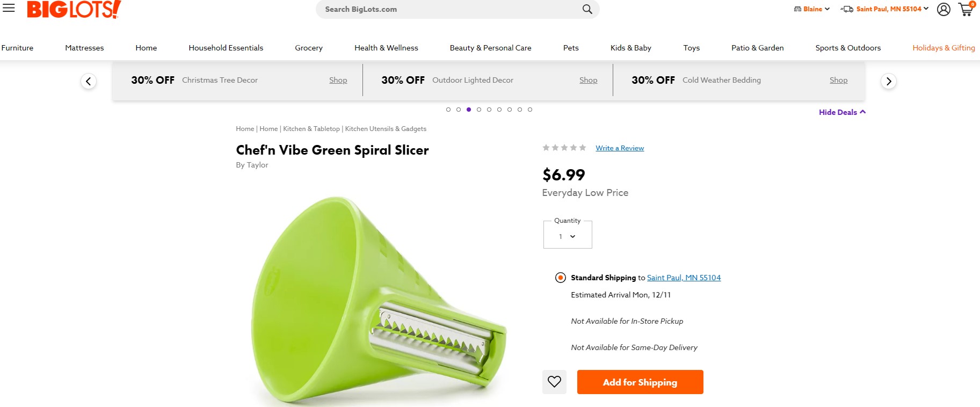Open the account profile icon
The width and height of the screenshot is (980, 407).
click(x=943, y=9)
